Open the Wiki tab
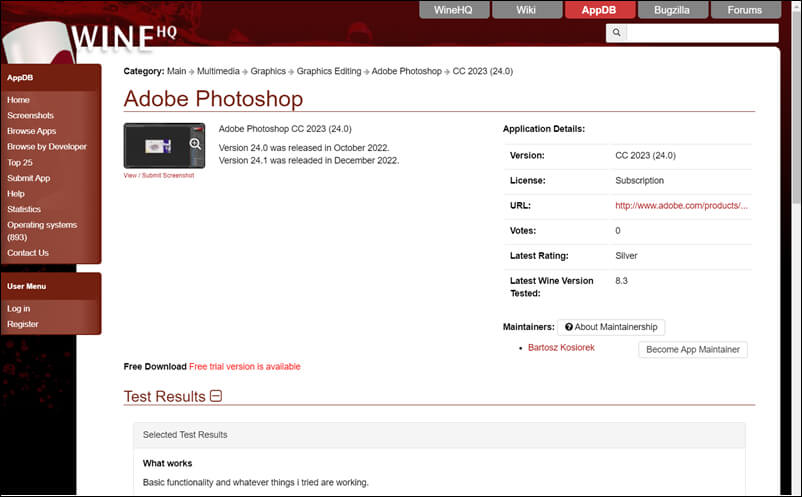Screen dimensions: 802x497 click(x=526, y=10)
